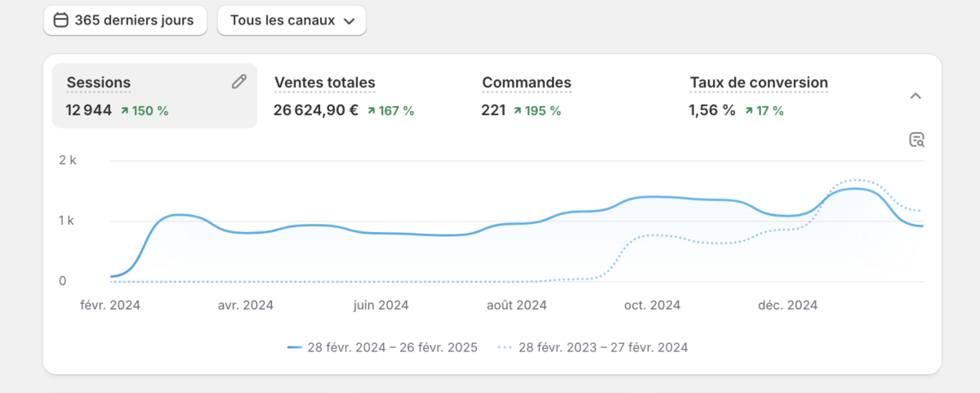Click the 17 % conversion change indicator

764,111
